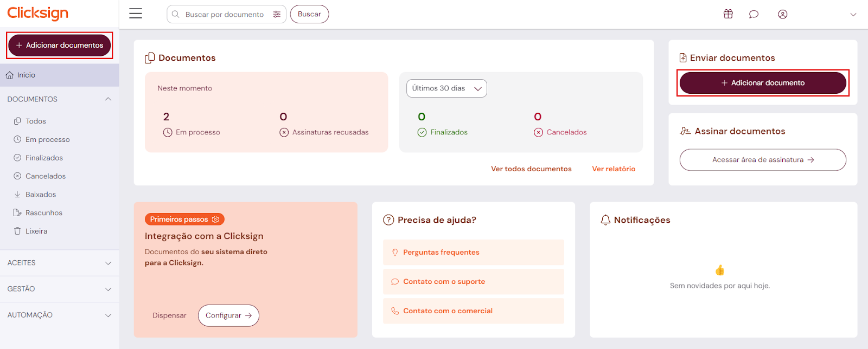
Task: Collapse the DOCUMENTOS sidebar section
Action: 108,99
